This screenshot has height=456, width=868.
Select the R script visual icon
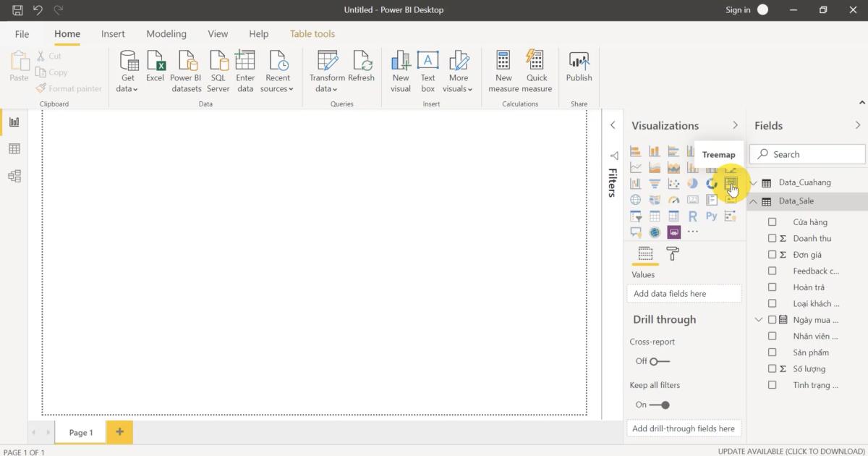692,216
